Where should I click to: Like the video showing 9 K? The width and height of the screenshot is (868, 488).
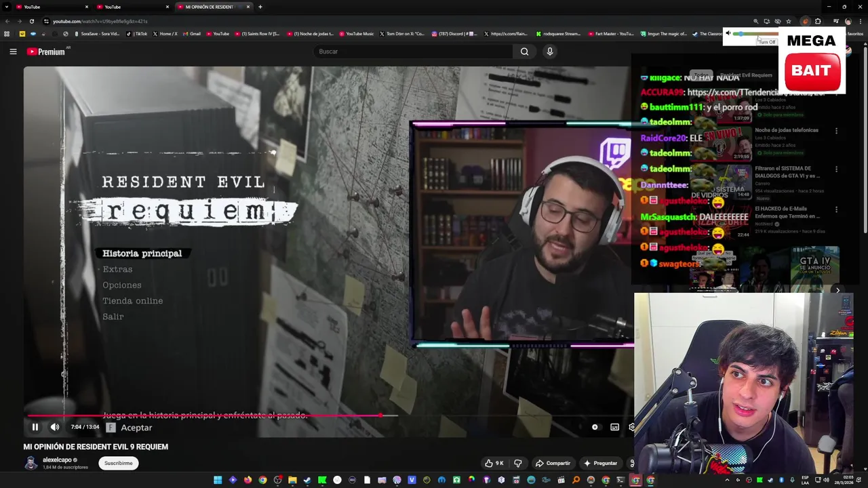(494, 463)
